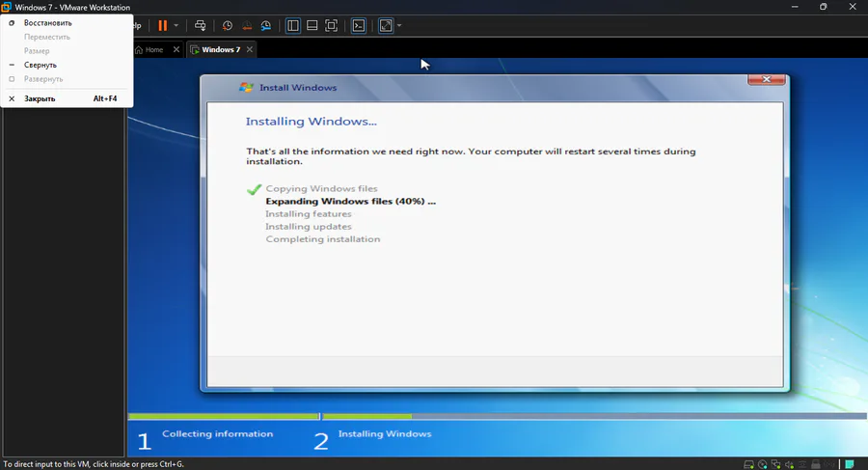Click the 'Collecting information' stage label
This screenshot has width=868, height=470.
tap(218, 434)
